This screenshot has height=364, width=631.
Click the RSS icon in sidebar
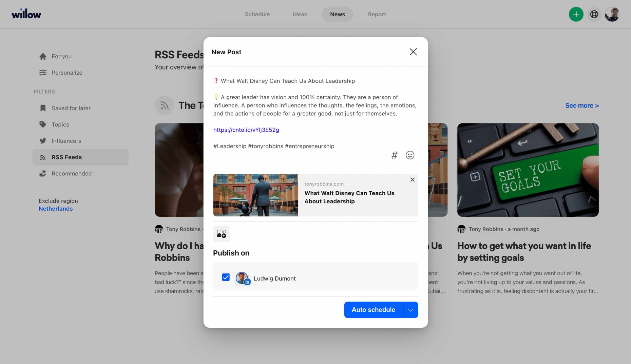(43, 157)
